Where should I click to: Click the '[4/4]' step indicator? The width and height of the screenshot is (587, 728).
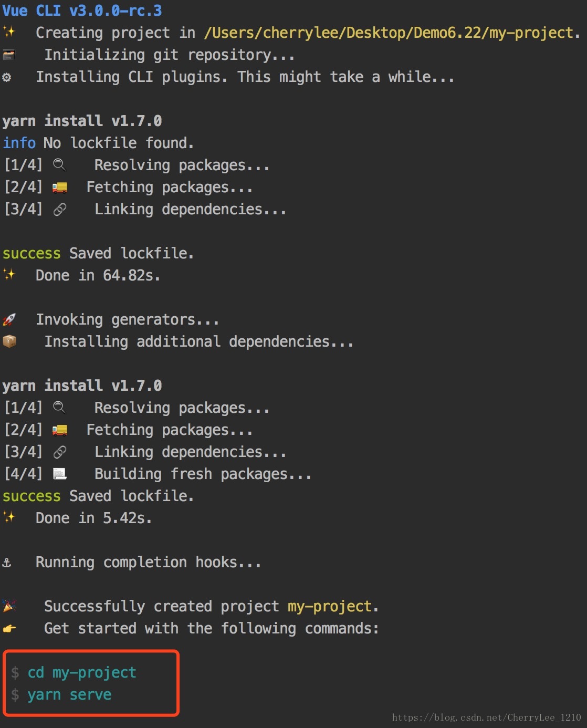click(23, 474)
